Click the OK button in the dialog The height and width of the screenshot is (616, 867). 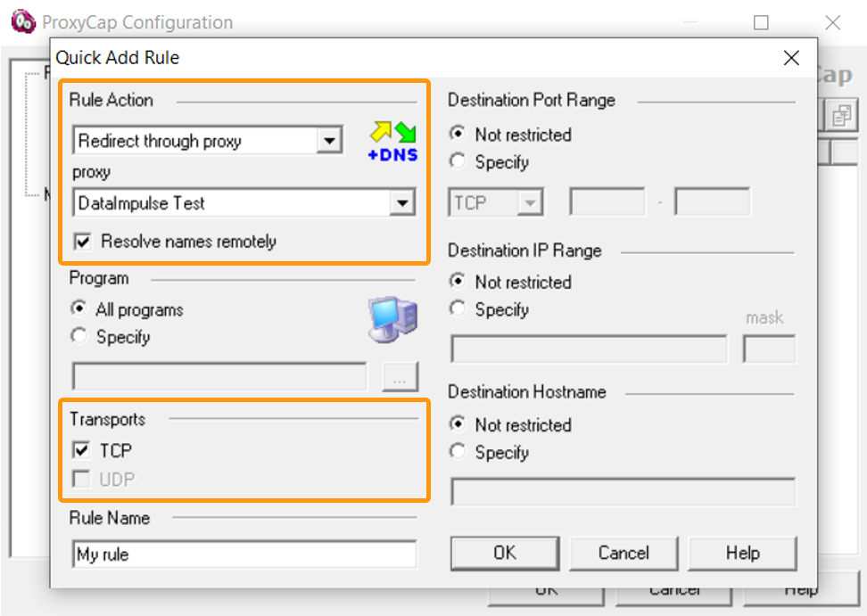(x=505, y=553)
